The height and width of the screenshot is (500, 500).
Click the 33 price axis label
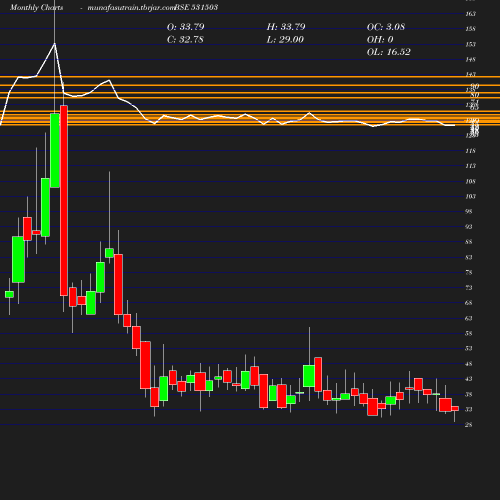point(469,409)
